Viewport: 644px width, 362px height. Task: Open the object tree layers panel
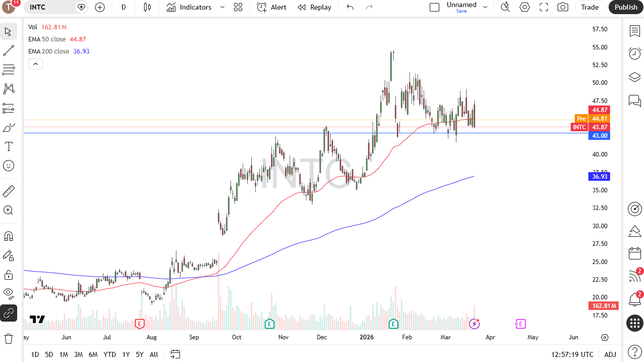[635, 77]
